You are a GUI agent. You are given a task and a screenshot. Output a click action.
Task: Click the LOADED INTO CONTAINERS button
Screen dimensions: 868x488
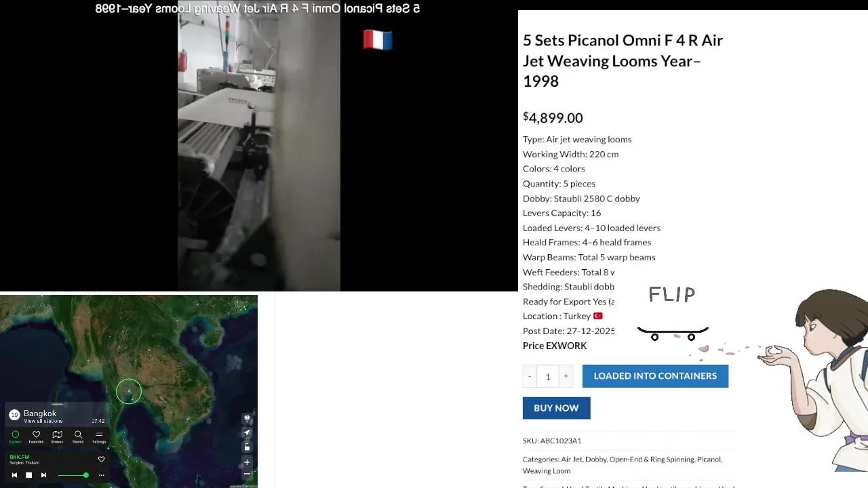pyautogui.click(x=655, y=376)
